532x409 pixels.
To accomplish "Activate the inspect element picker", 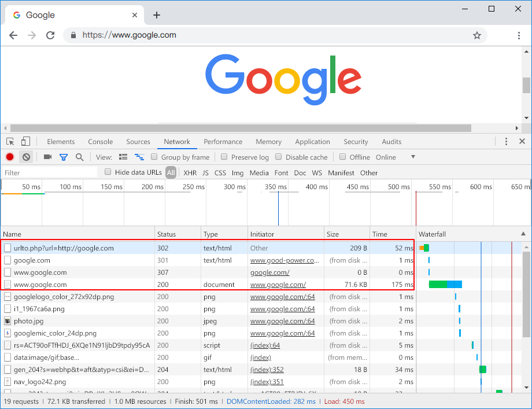I will click(10, 142).
